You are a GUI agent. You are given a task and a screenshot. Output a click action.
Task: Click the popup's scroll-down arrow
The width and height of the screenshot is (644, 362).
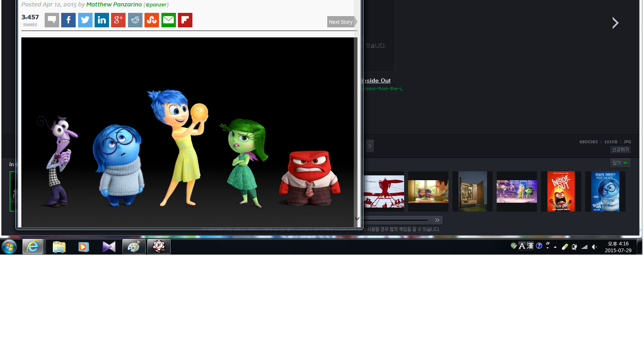pos(357,218)
